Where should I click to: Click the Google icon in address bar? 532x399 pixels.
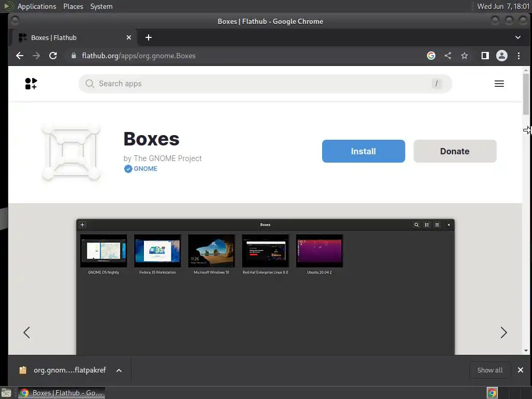pyautogui.click(x=431, y=56)
